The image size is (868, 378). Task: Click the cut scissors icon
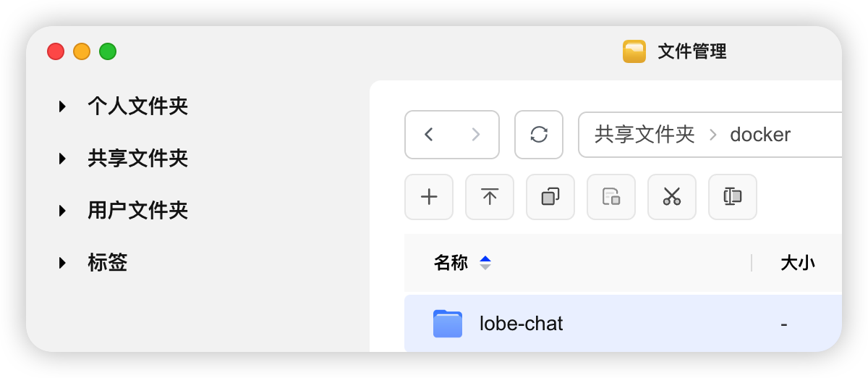672,197
